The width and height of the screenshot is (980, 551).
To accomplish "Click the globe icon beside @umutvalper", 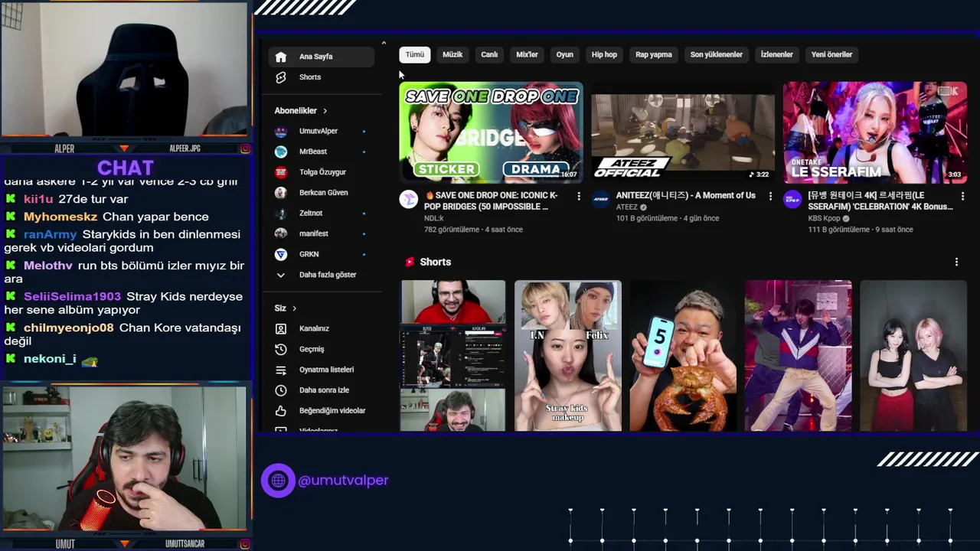I will click(x=278, y=481).
